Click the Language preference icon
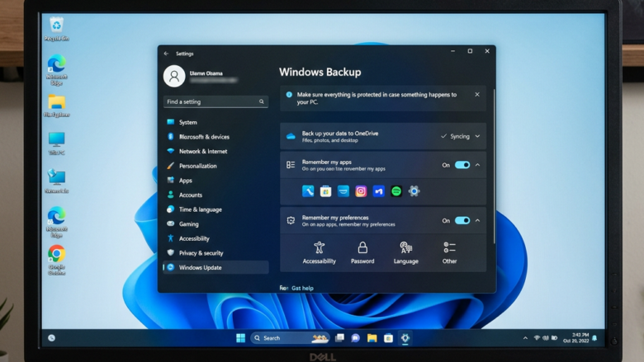The image size is (644, 362). (x=405, y=247)
